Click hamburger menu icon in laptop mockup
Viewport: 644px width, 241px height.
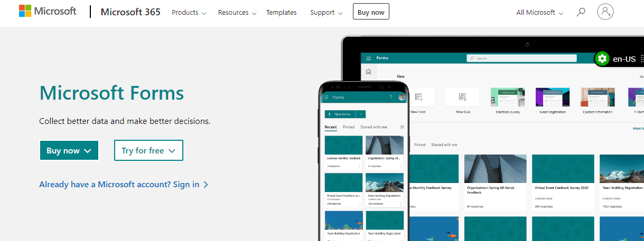[368, 58]
